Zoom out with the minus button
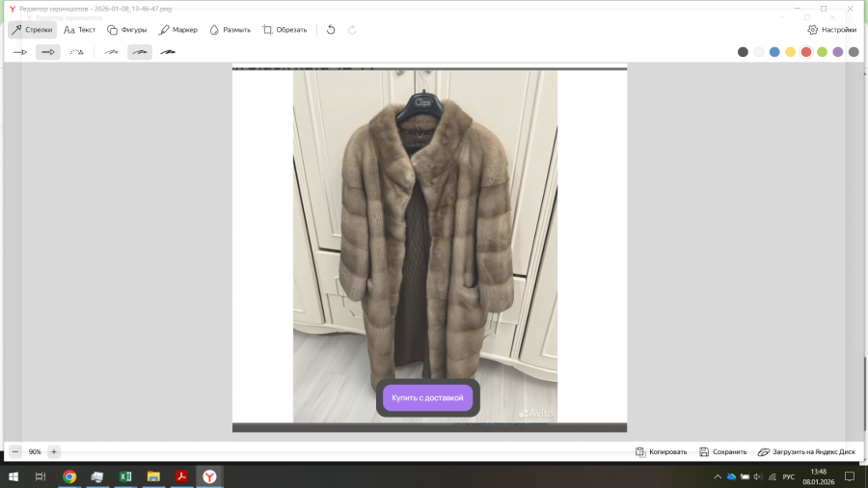 coord(14,451)
